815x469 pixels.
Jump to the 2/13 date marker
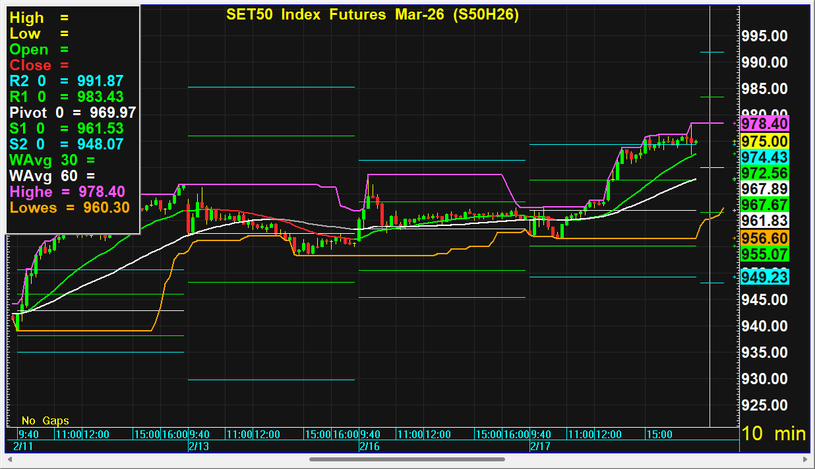pyautogui.click(x=197, y=445)
